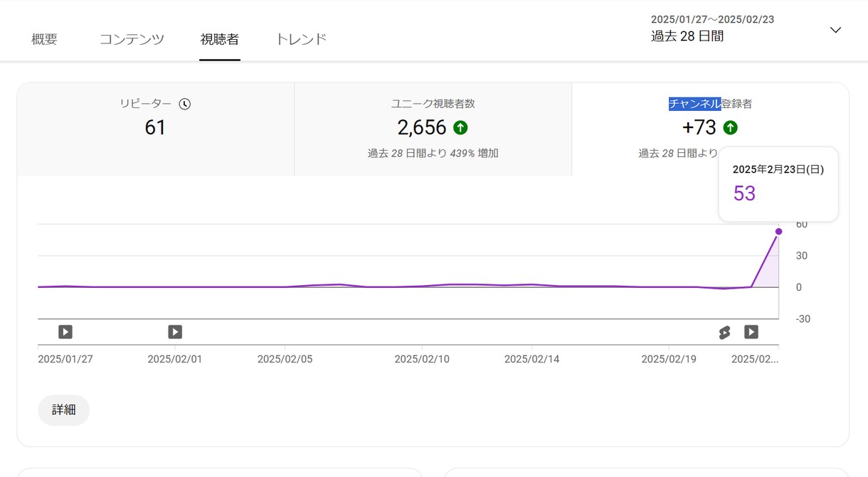Click the 過去 28 日間 period label
The image size is (868, 477).
click(x=687, y=36)
